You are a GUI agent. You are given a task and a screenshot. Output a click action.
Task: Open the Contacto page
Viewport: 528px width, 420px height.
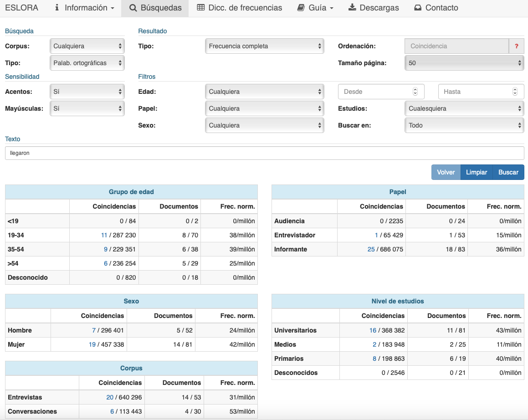(x=436, y=8)
